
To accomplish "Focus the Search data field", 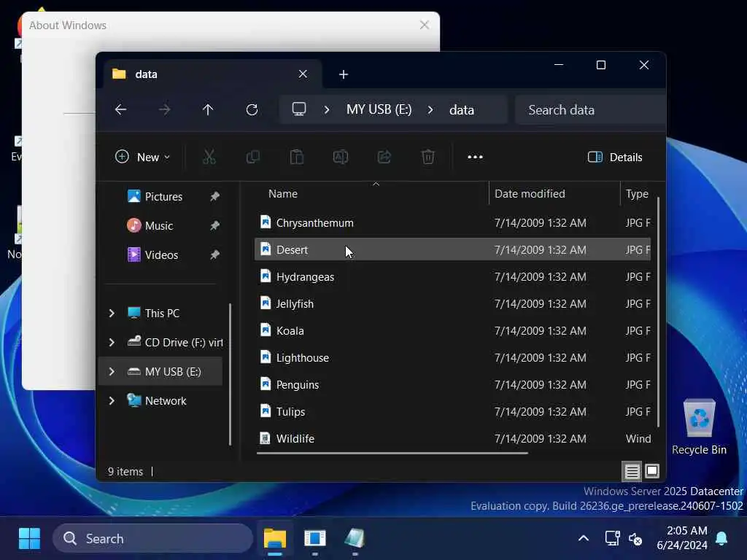I will (589, 110).
